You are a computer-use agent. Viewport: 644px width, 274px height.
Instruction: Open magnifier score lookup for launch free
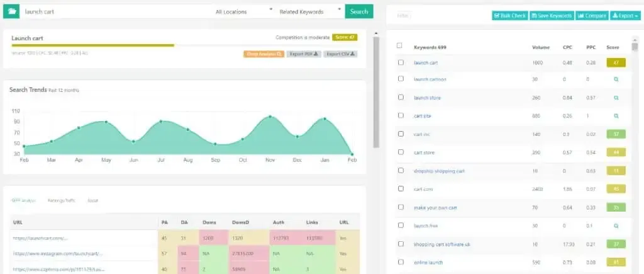tap(616, 226)
